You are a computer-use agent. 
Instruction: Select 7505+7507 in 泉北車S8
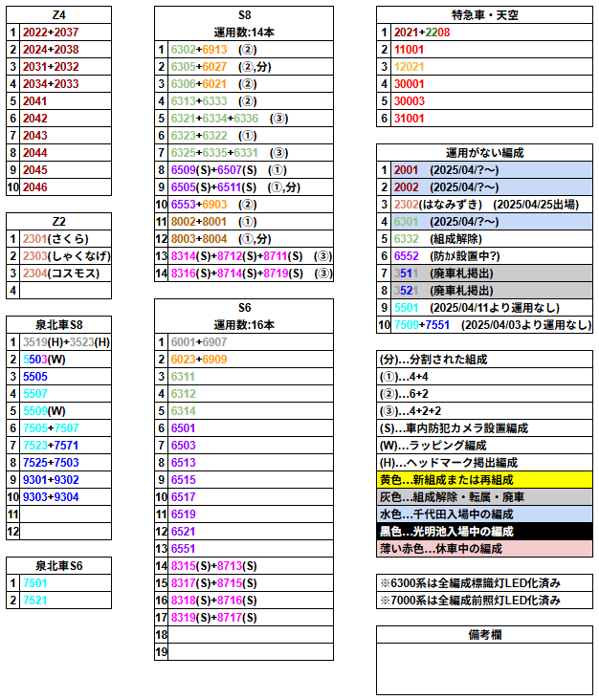pyautogui.click(x=65, y=428)
